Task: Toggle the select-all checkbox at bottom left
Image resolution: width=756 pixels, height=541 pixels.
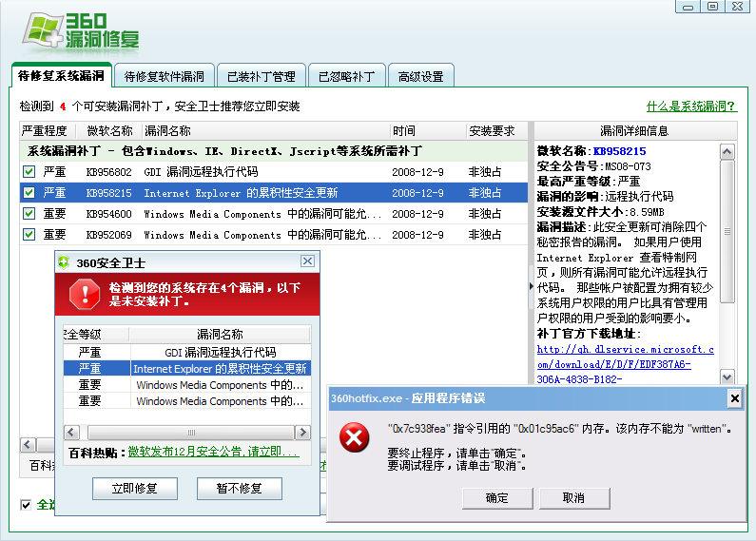Action: pyautogui.click(x=26, y=505)
